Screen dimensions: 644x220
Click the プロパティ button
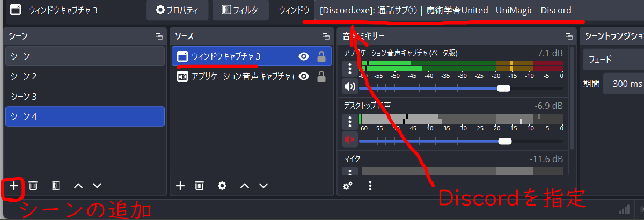point(177,10)
